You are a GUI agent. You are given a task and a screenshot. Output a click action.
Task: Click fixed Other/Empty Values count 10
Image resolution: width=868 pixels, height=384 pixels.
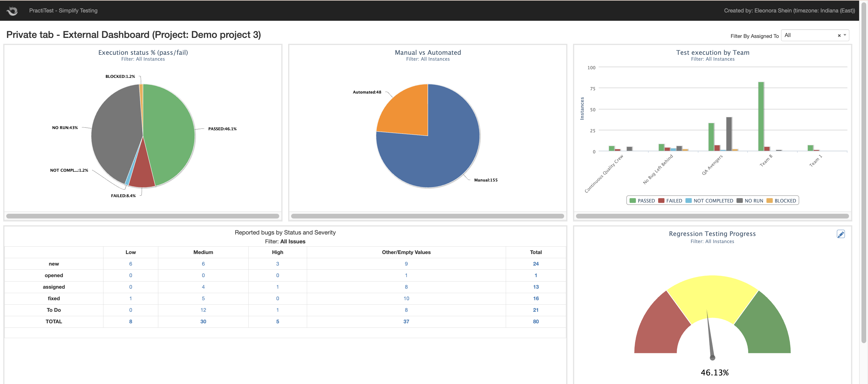pyautogui.click(x=406, y=298)
